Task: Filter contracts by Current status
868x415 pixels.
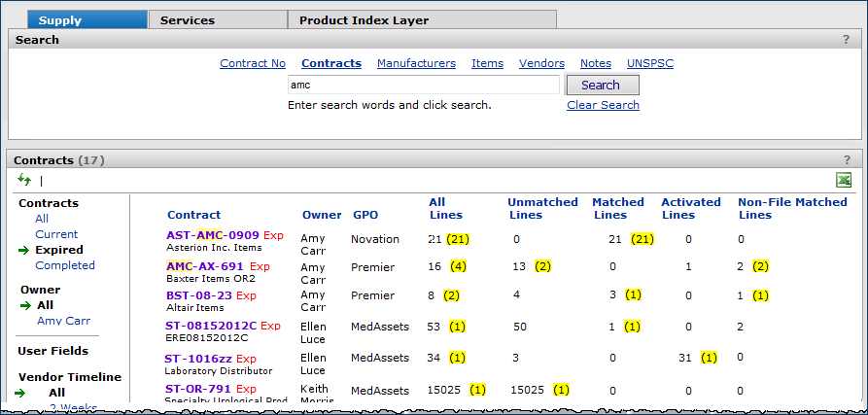Action: (56, 234)
